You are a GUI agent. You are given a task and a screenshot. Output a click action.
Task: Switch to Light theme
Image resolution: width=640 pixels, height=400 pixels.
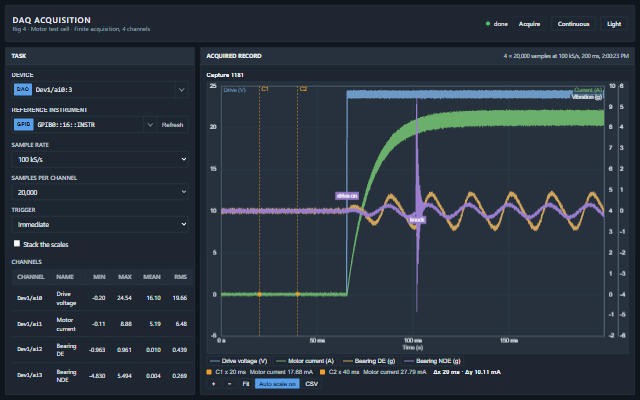[614, 24]
